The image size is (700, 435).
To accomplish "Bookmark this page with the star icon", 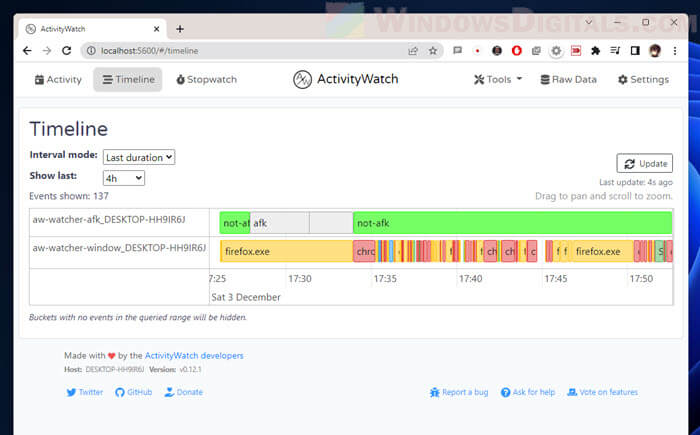I will (x=433, y=51).
